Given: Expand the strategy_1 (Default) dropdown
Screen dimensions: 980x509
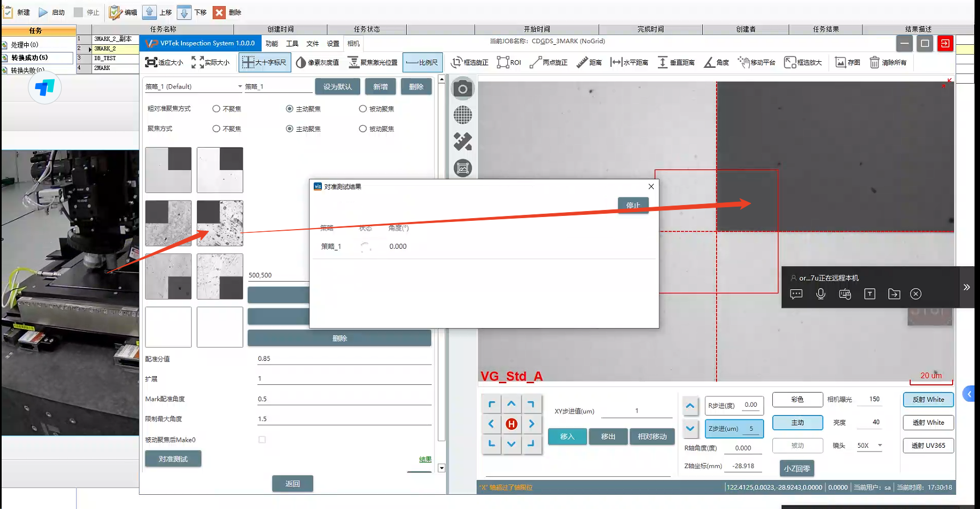Looking at the screenshot, I should [x=239, y=86].
